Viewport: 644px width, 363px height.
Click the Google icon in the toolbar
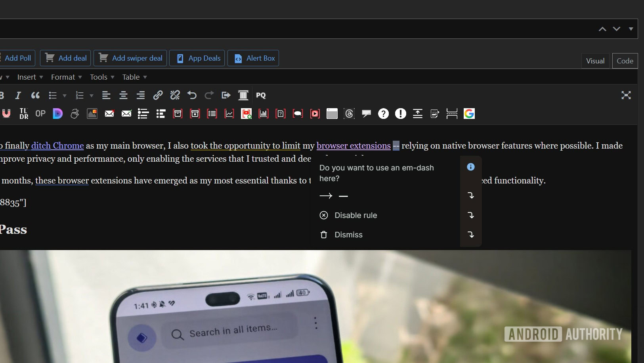tap(470, 114)
